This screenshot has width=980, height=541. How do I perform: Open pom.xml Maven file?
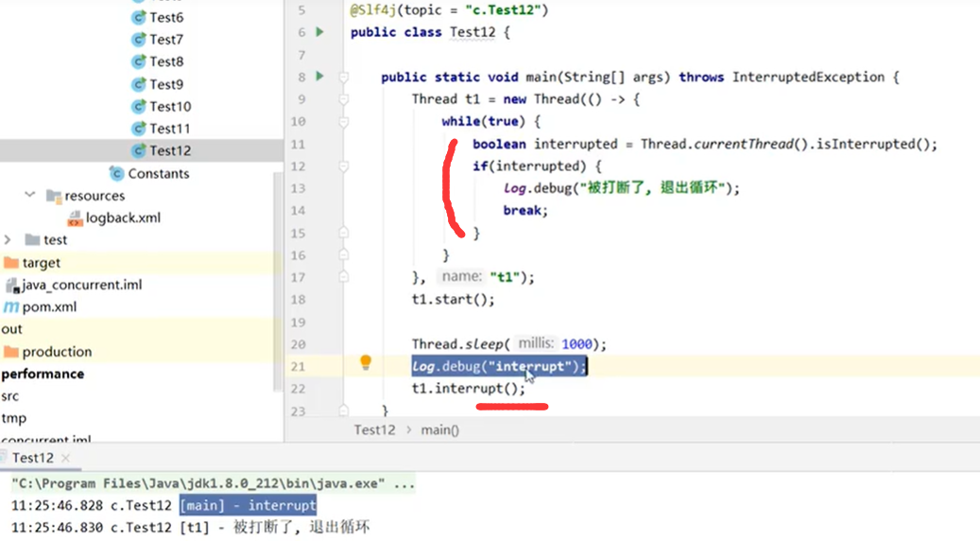pyautogui.click(x=49, y=307)
